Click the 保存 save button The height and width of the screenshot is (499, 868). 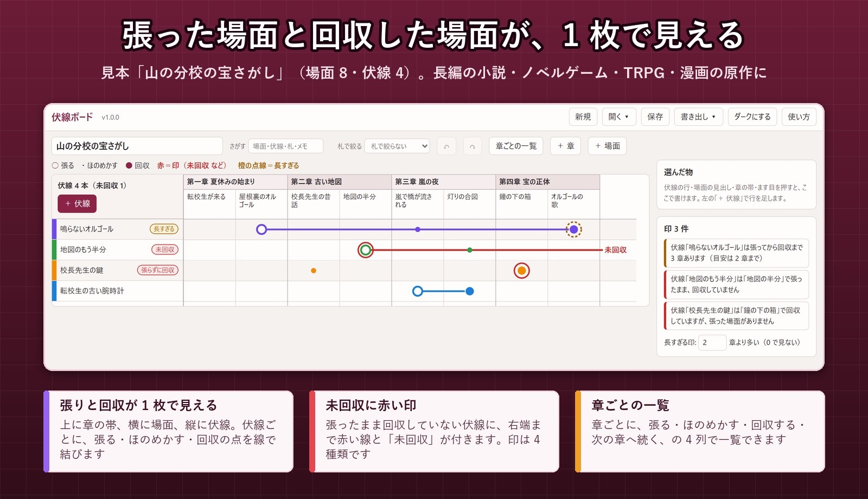point(655,117)
